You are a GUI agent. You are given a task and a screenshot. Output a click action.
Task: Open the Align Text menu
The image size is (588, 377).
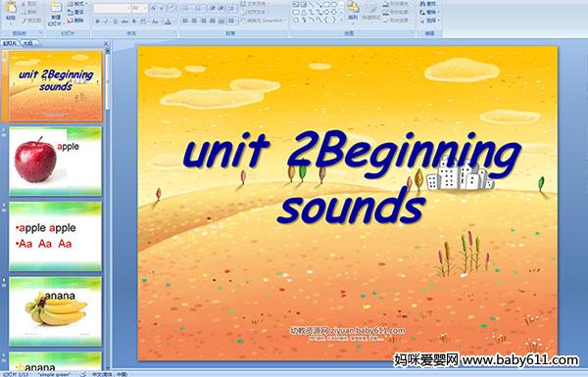[256, 12]
